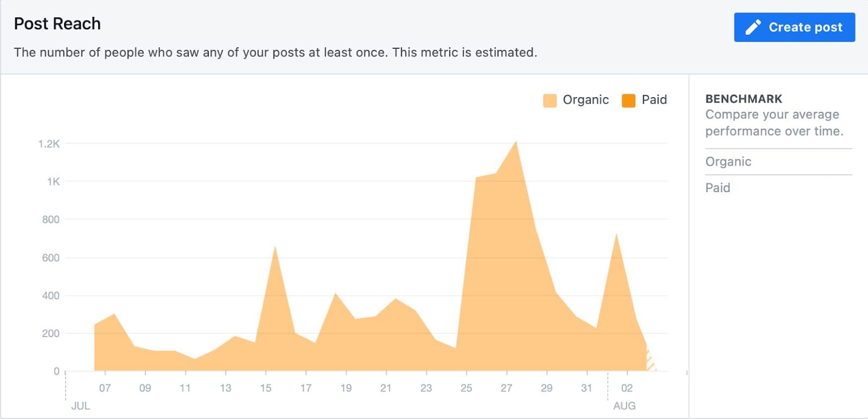Toggle the Organic benchmark comparison

(728, 161)
